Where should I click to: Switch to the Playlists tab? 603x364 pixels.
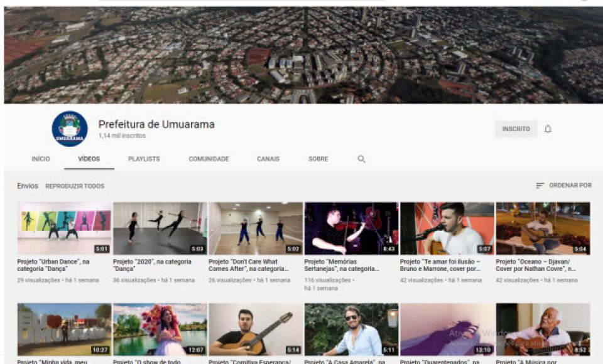click(144, 159)
